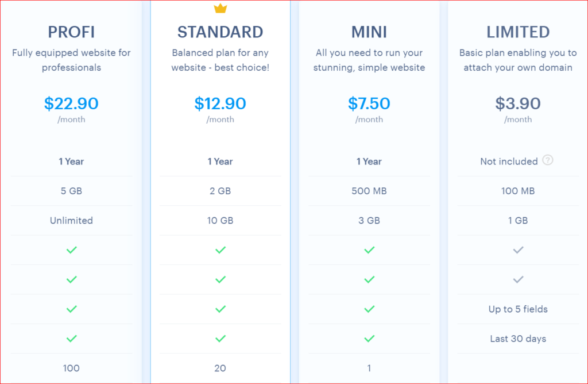Click the $22.90 monthly price
The width and height of the screenshot is (588, 384).
pos(71,103)
